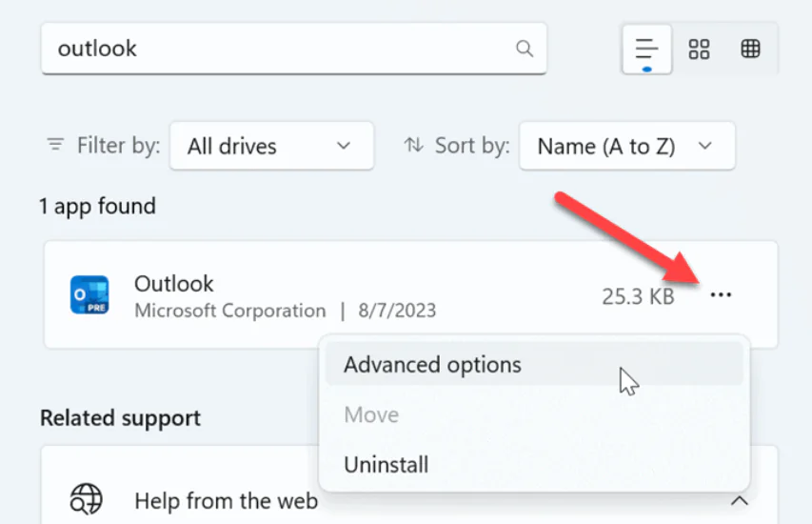Switch to the grid view layout
Screen dimensions: 812x524
(699, 49)
